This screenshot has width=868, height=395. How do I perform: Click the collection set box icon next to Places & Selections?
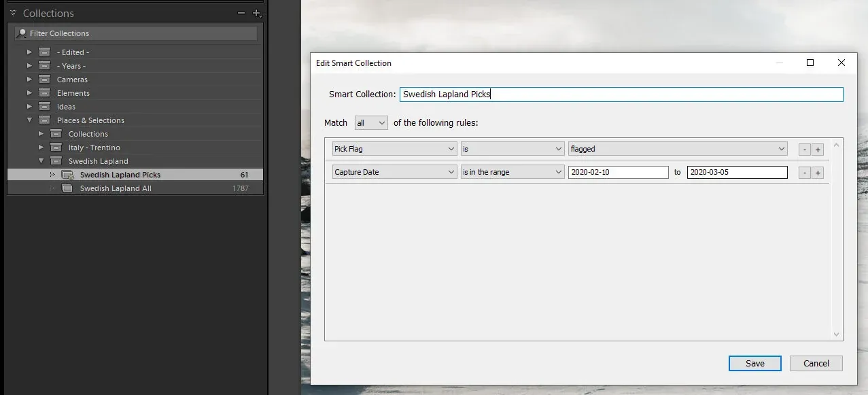click(x=44, y=120)
